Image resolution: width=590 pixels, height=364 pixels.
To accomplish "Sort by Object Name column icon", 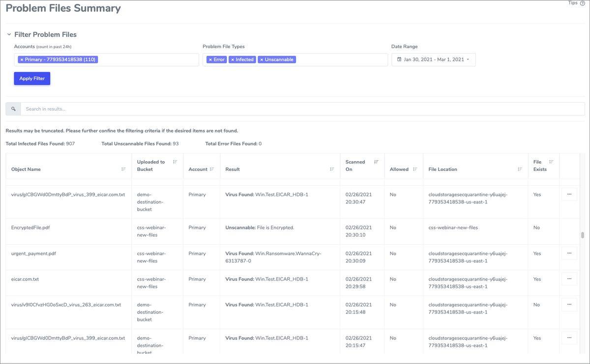I will 123,169.
